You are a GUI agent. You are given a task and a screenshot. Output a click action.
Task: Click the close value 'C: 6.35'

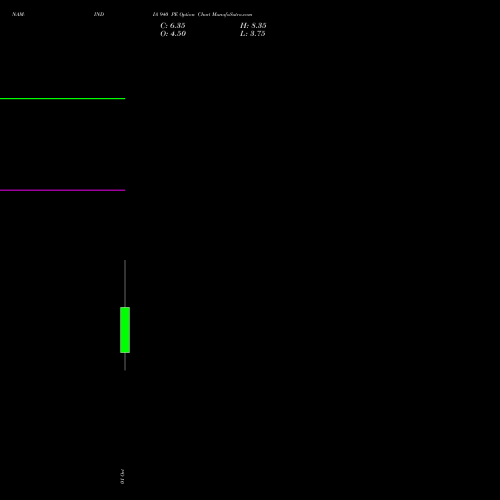(x=173, y=26)
